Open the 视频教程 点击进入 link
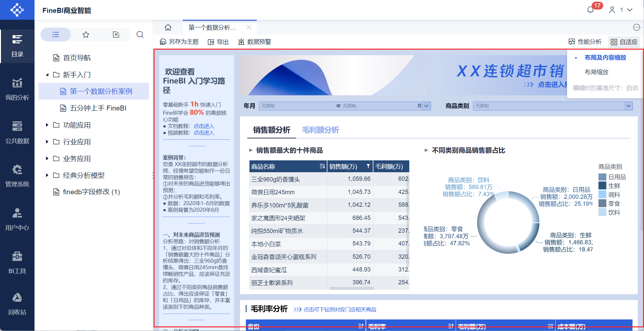The image size is (644, 331). click(x=204, y=133)
